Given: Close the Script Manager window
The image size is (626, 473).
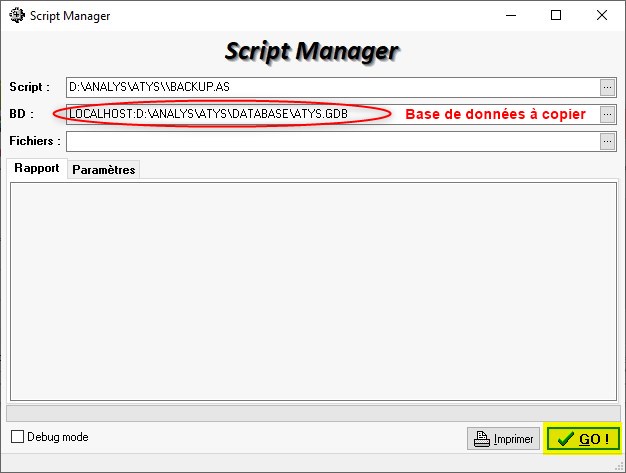Looking at the screenshot, I should click(x=601, y=15).
